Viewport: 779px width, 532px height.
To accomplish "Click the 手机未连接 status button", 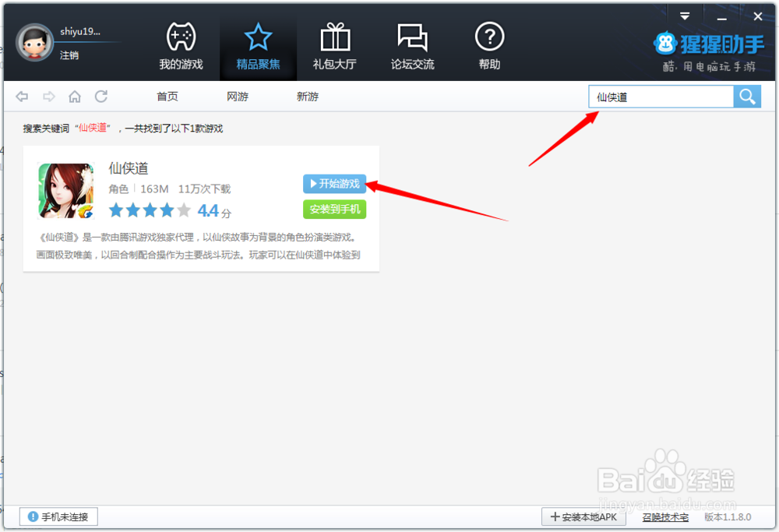I will tap(58, 516).
